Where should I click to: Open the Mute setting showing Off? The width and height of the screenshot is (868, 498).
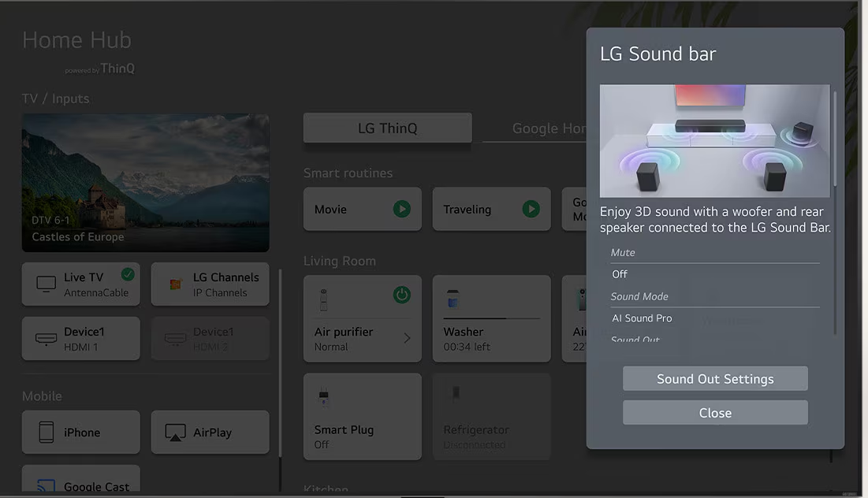tap(714, 274)
